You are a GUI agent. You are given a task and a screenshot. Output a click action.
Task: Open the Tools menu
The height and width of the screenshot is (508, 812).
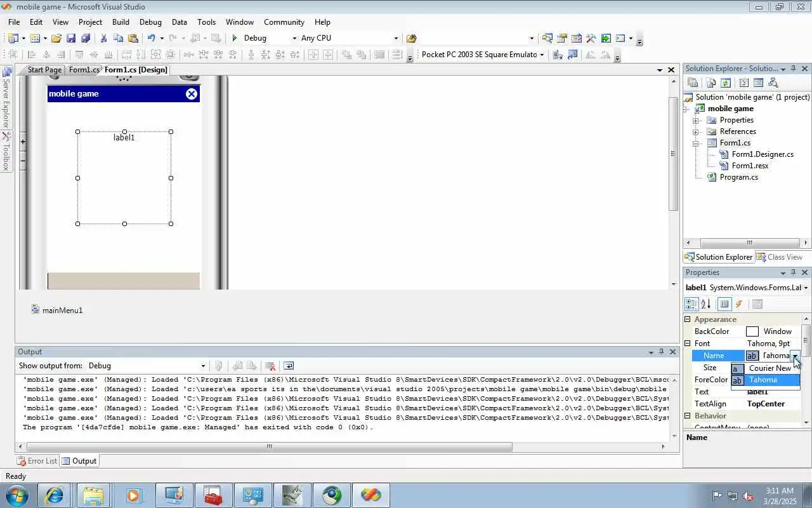coord(206,22)
